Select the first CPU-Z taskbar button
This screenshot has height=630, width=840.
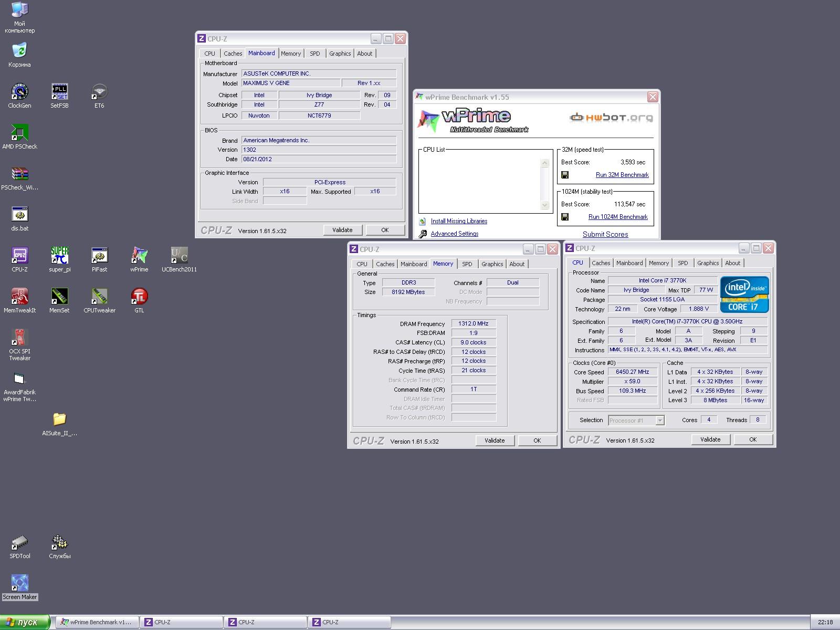click(x=181, y=622)
